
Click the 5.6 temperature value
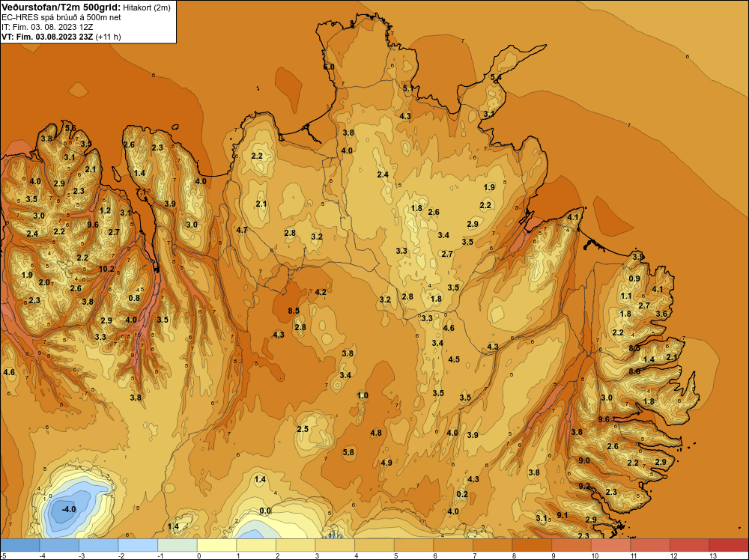pos(70,127)
